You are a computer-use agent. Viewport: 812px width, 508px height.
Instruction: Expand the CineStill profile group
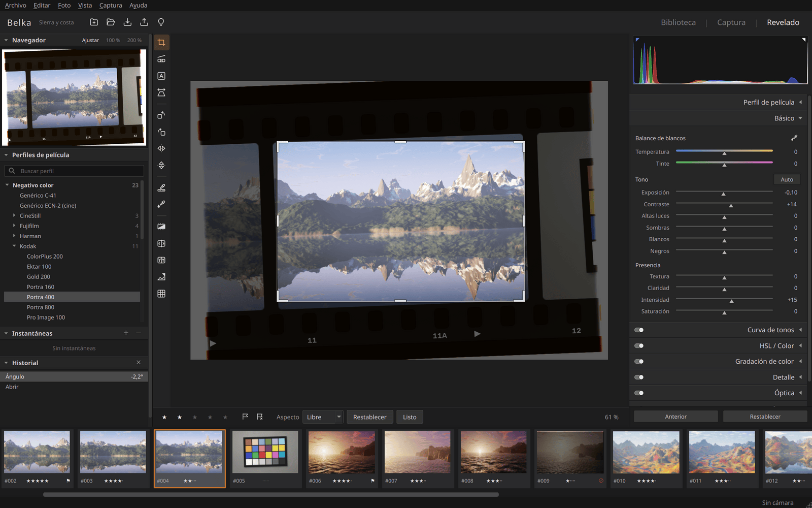click(x=14, y=215)
